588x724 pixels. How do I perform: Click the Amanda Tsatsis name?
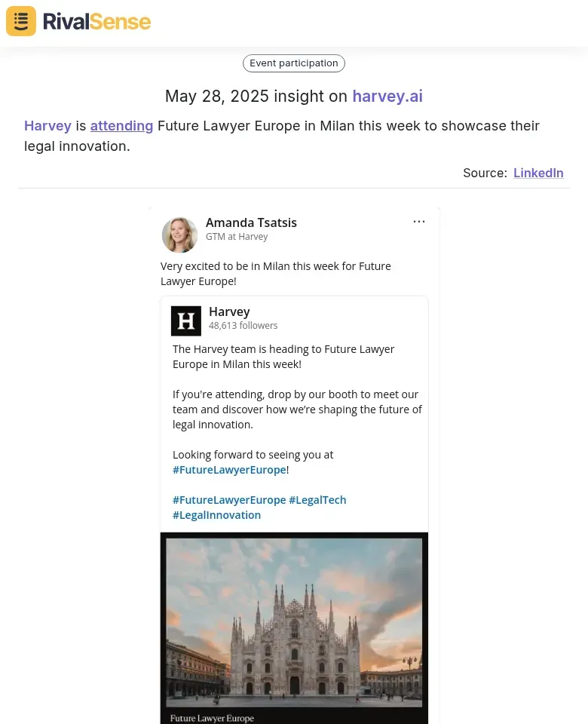point(251,222)
